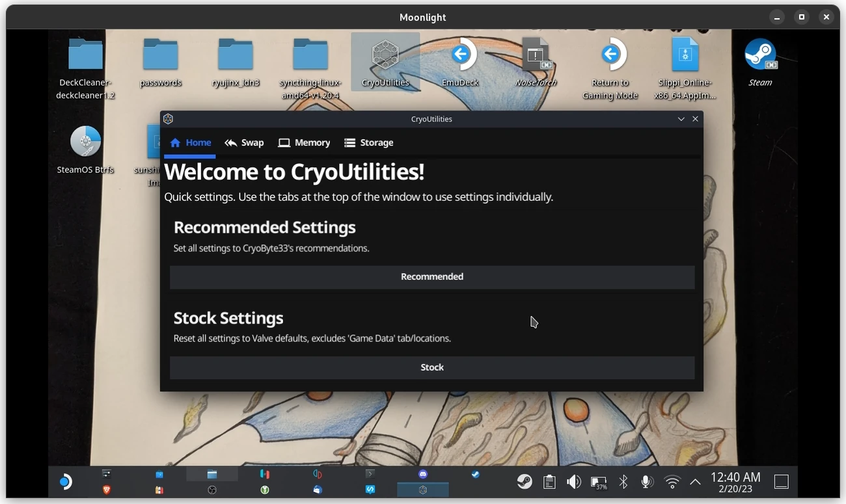Click the microphone tray icon

pos(647,482)
